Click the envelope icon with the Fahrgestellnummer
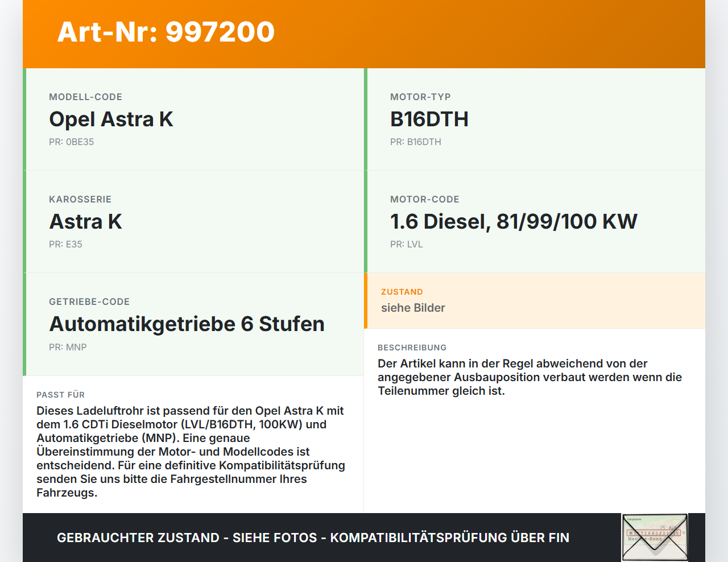This screenshot has height=562, width=728. (654, 537)
